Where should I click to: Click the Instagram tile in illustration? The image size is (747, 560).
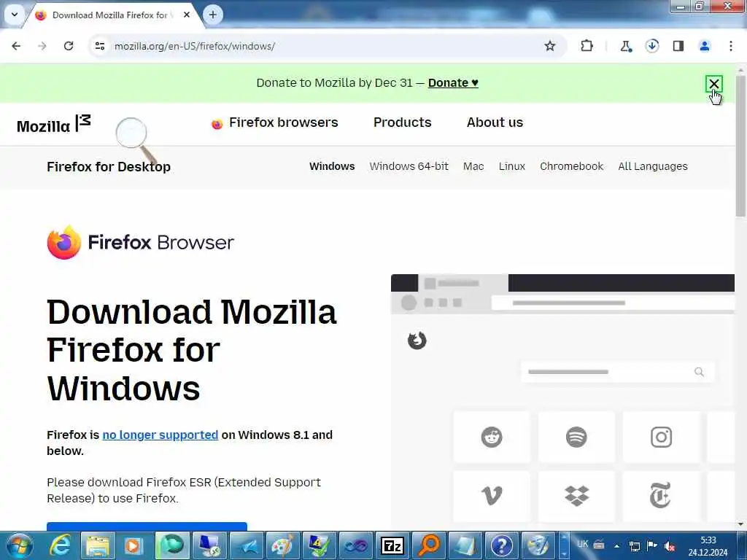tap(661, 437)
